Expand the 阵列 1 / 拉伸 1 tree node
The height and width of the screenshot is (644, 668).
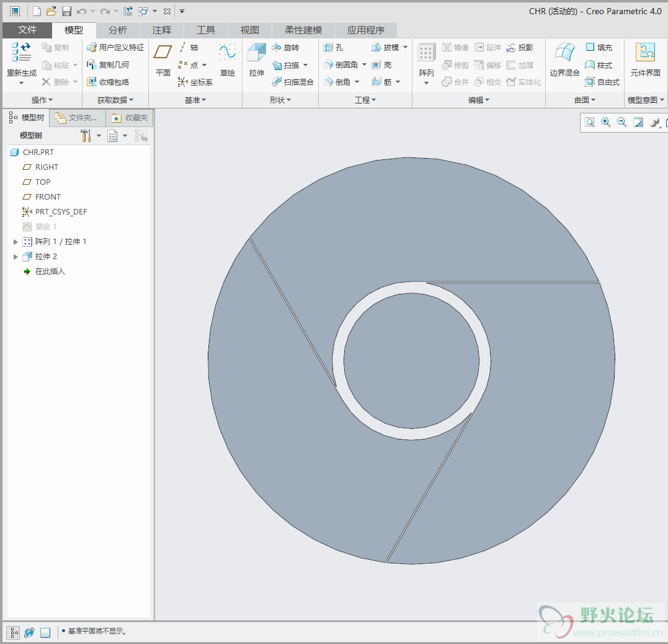pyautogui.click(x=16, y=242)
